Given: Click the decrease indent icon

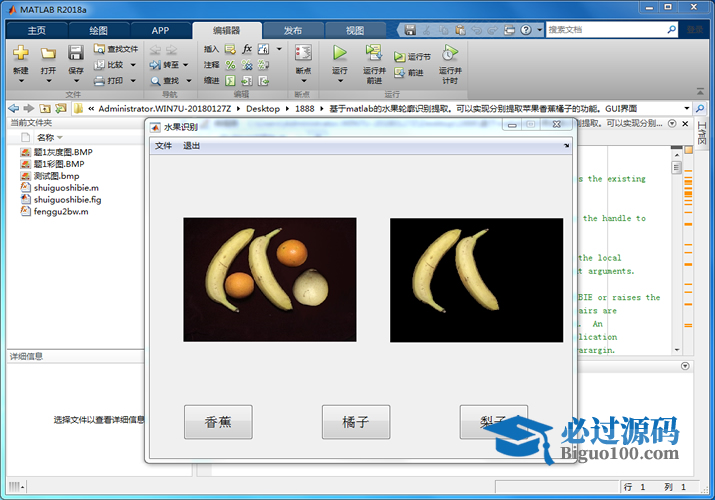Looking at the screenshot, I should click(x=263, y=81).
